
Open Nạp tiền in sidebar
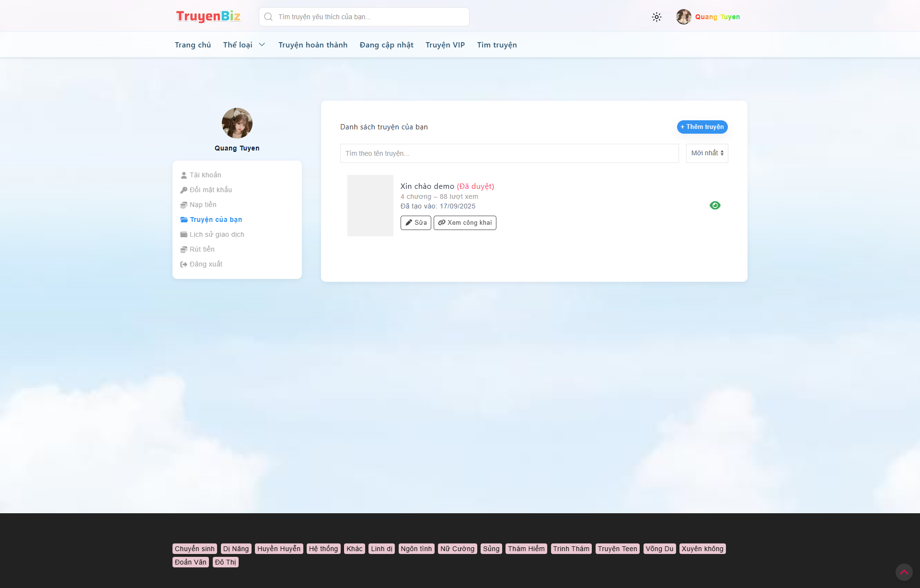[x=203, y=205]
